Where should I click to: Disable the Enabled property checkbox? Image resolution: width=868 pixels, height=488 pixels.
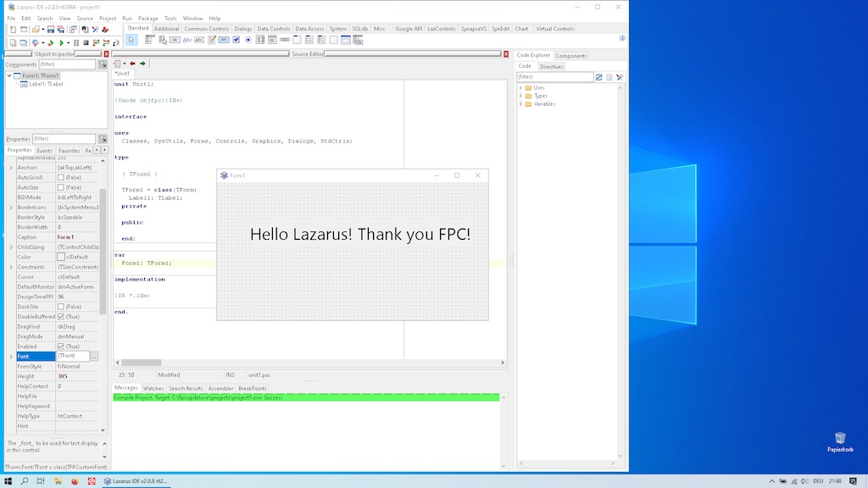61,347
